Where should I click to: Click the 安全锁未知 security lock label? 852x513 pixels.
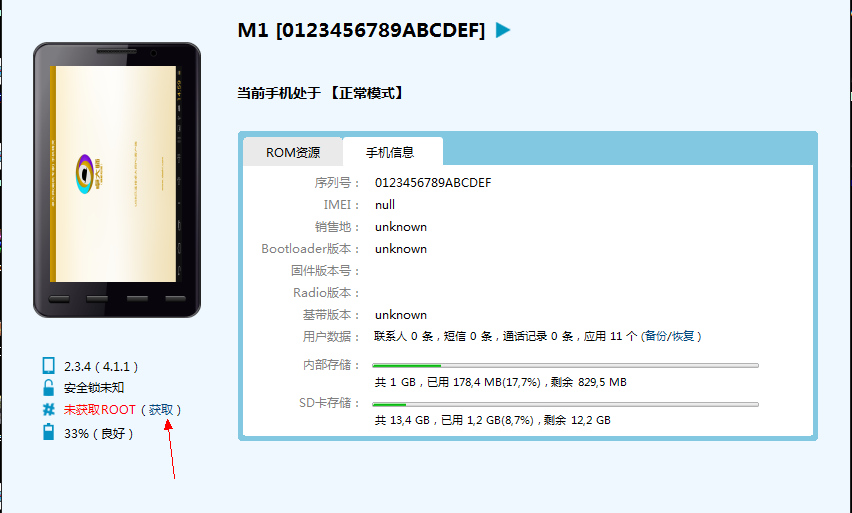point(94,387)
